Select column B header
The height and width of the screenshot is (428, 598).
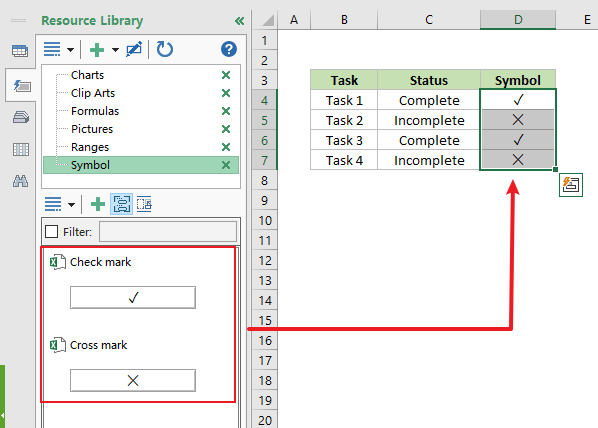point(344,20)
